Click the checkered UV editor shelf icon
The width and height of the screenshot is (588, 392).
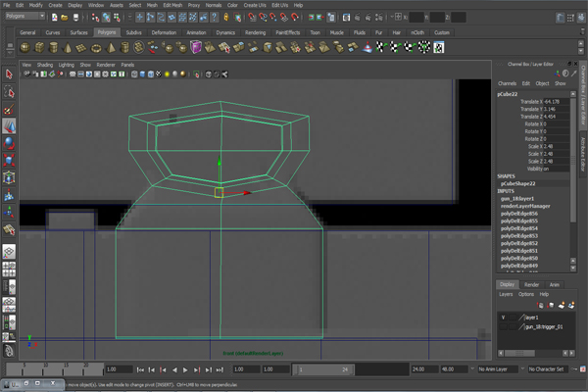(439, 47)
